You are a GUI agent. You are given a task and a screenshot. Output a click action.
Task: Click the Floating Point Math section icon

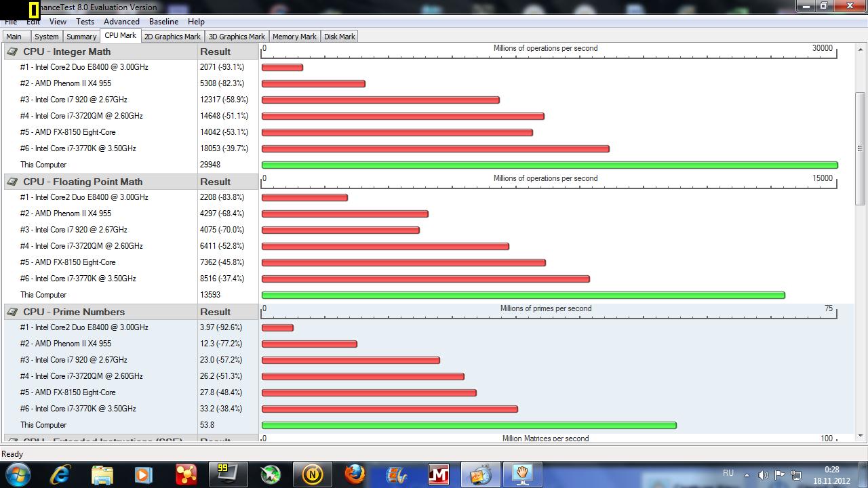tap(12, 182)
